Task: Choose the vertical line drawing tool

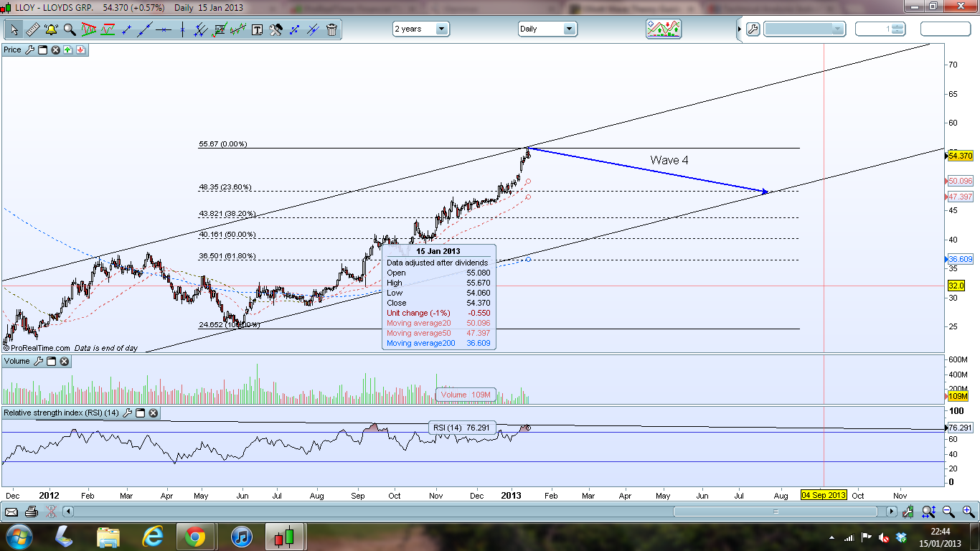Action: click(x=182, y=29)
